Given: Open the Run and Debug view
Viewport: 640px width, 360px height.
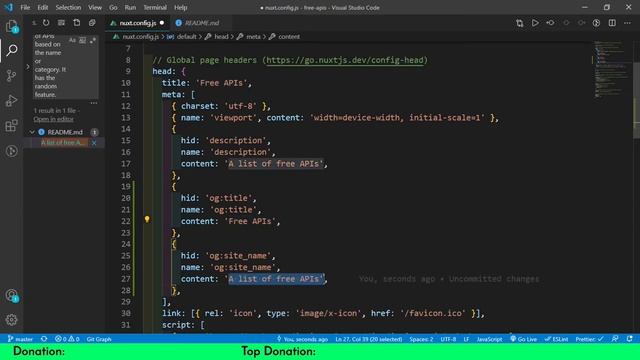Looking at the screenshot, I should pyautogui.click(x=12, y=100).
